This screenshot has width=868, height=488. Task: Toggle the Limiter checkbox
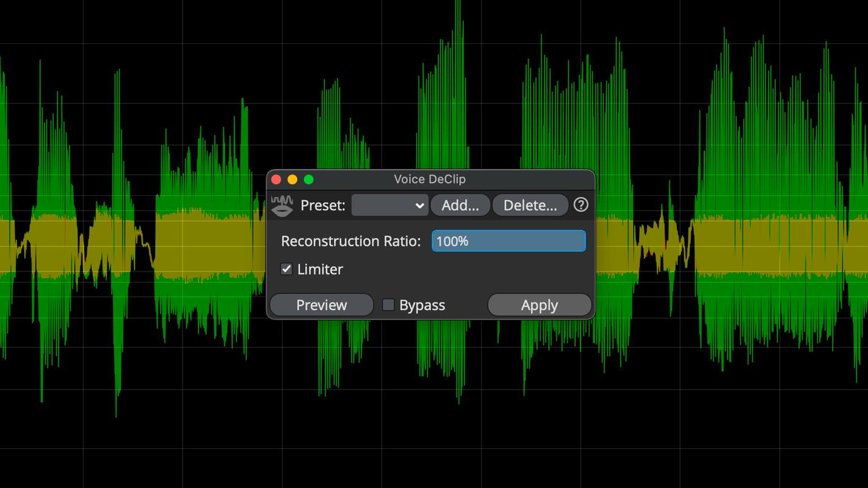(286, 269)
